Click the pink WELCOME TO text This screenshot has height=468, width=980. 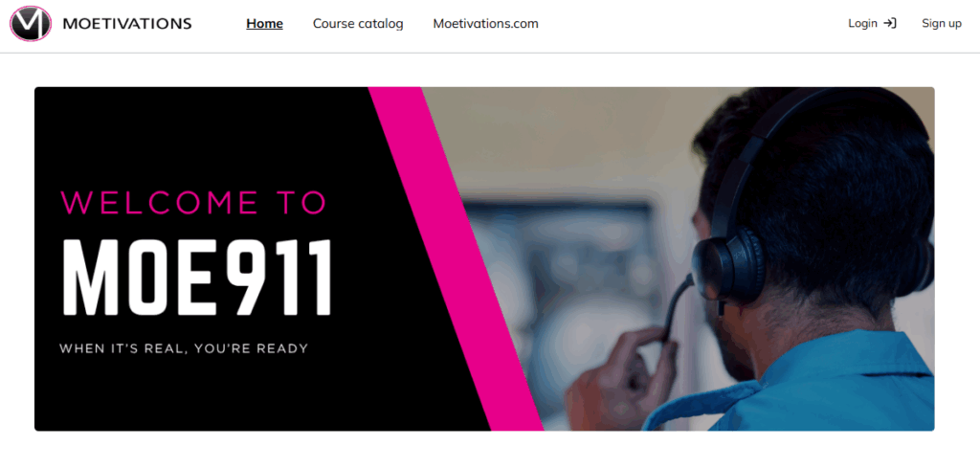coord(192,203)
